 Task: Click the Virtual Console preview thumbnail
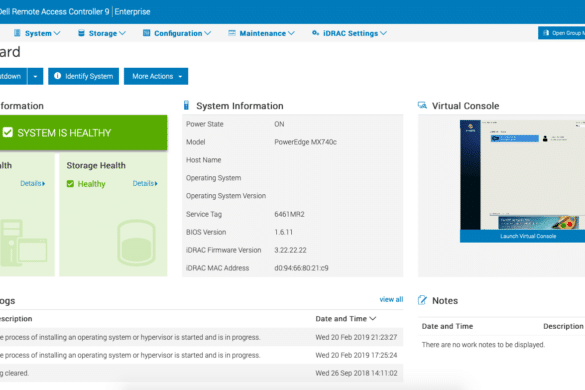[x=522, y=175]
